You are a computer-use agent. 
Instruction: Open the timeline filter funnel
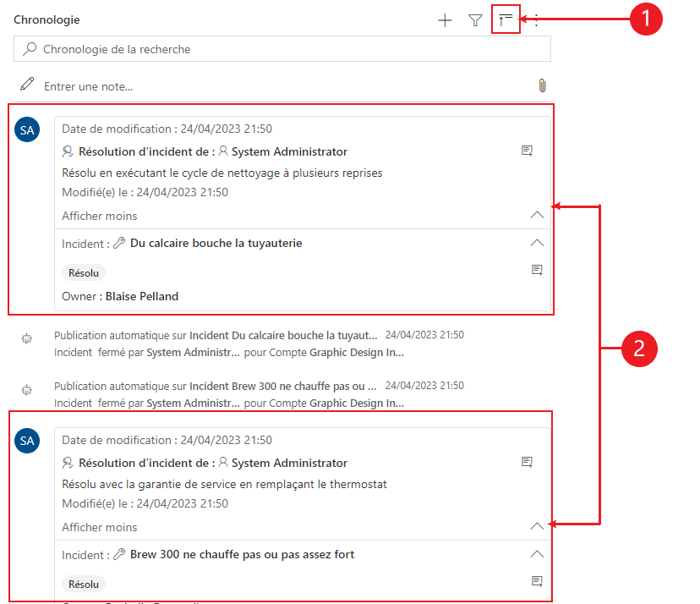click(x=475, y=20)
